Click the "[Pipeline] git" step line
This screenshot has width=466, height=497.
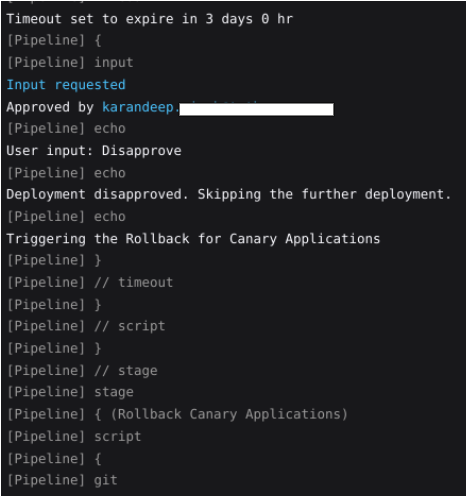coord(62,480)
